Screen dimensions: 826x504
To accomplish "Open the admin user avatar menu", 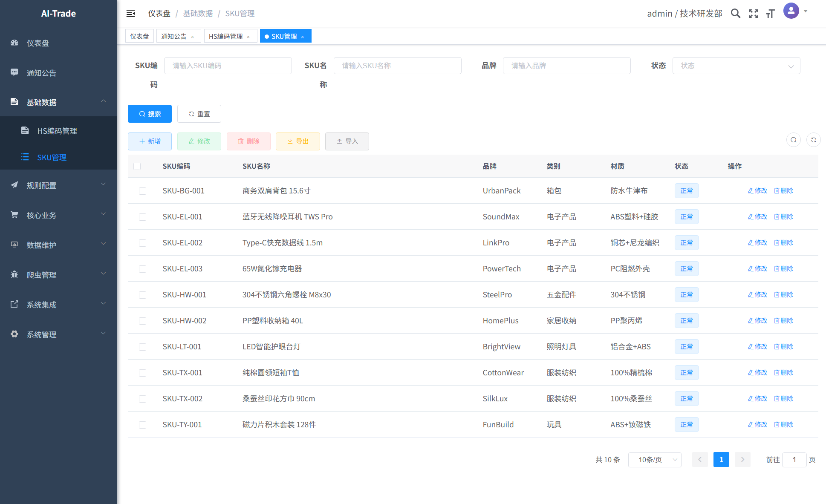I will (x=791, y=11).
